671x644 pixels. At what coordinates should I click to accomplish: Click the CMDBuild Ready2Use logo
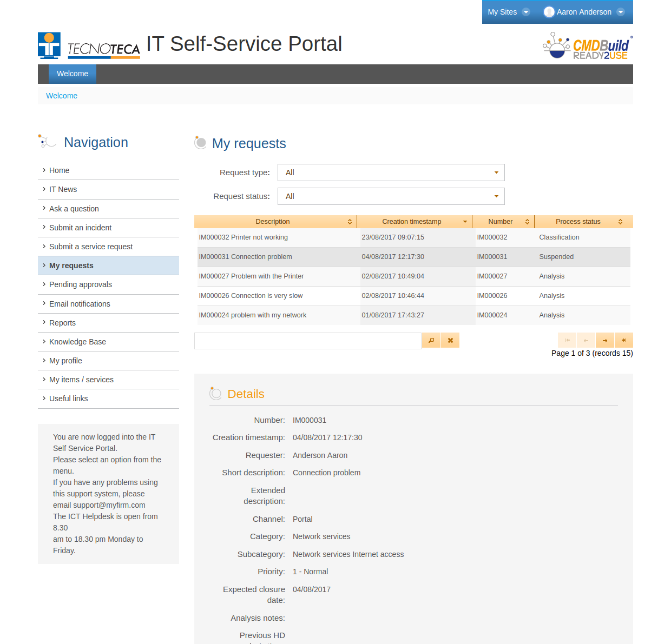[588, 47]
